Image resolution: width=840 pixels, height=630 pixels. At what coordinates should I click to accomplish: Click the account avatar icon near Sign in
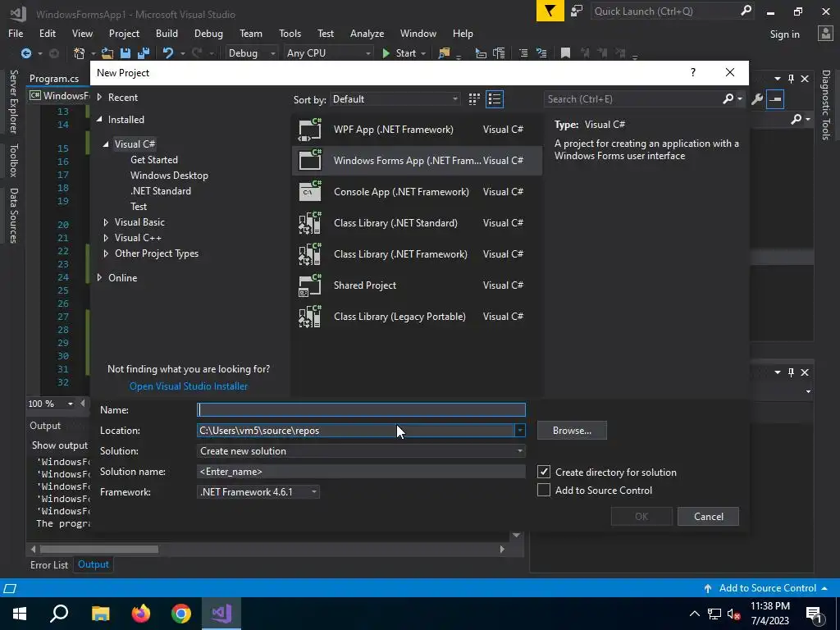[825, 34]
